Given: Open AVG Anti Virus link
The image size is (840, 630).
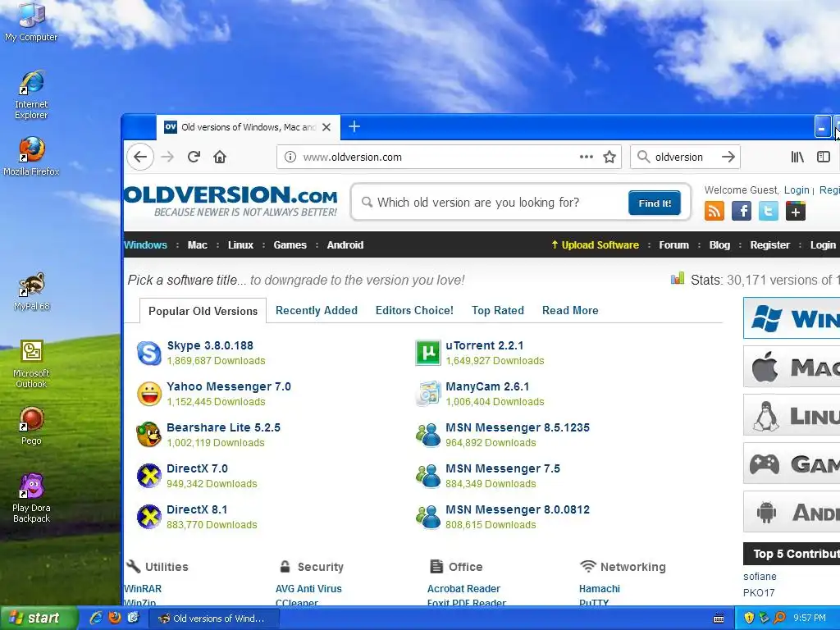Looking at the screenshot, I should [308, 589].
